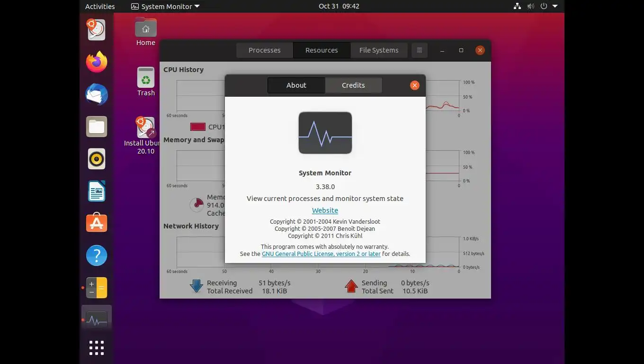
Task: Maximize the System Monitor window
Action: 461,50
